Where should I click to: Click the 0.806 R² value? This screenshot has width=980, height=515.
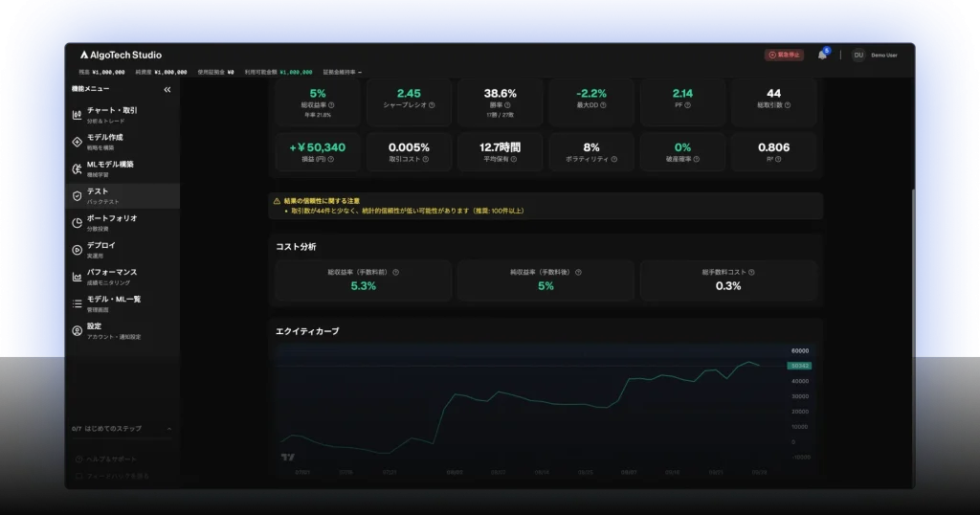pyautogui.click(x=773, y=147)
